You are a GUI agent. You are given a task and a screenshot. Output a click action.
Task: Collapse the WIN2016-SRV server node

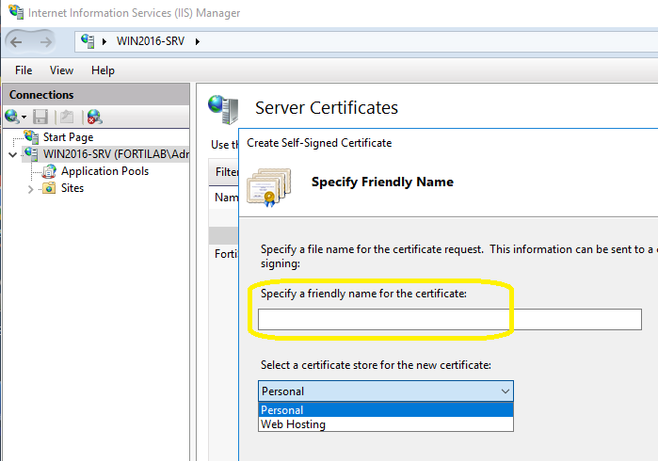pyautogui.click(x=12, y=154)
